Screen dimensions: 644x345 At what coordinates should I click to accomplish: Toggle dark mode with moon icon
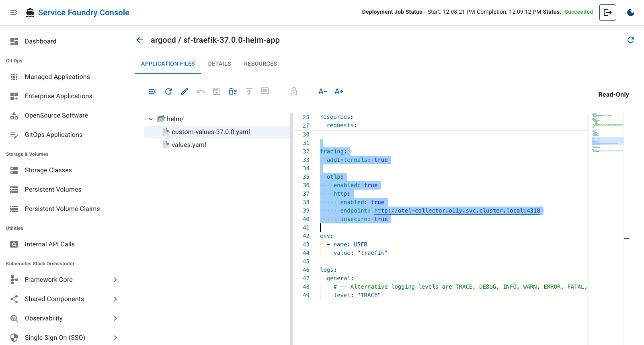pos(630,12)
